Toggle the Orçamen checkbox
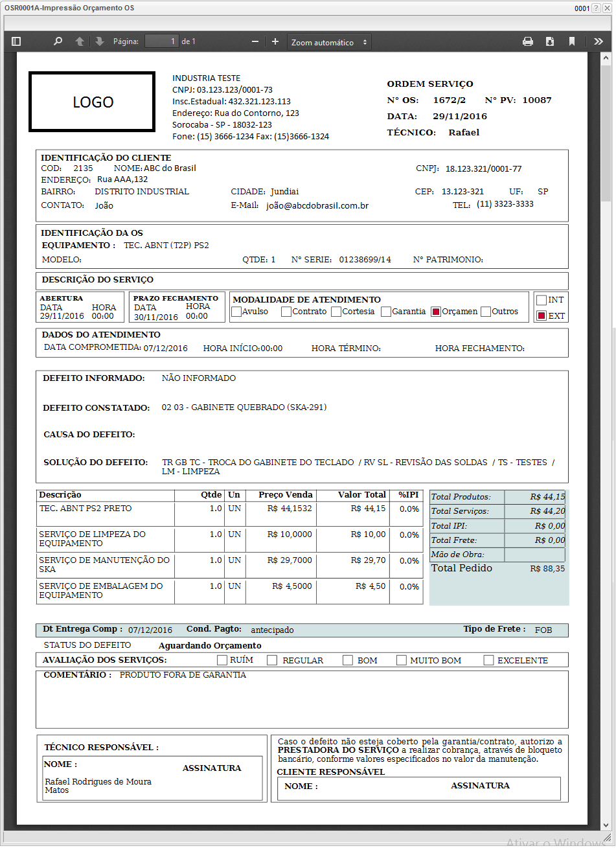The width and height of the screenshot is (616, 848). (436, 312)
